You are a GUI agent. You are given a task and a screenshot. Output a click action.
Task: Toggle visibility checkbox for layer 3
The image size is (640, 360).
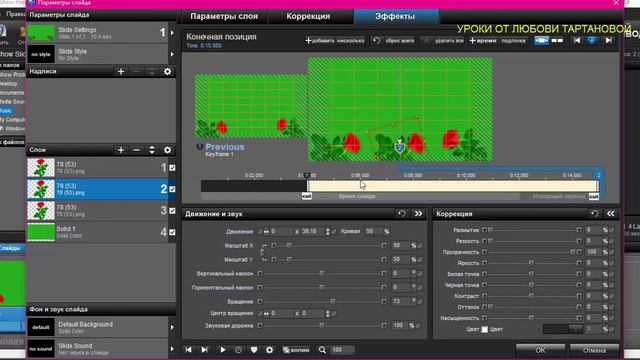pyautogui.click(x=172, y=211)
